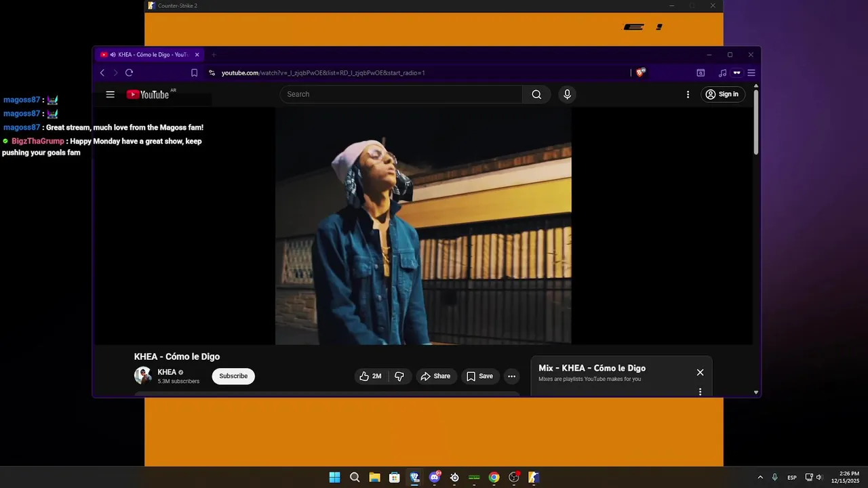Open the KHEA channel name link
Screen dimensions: 868x488
[x=167, y=372]
